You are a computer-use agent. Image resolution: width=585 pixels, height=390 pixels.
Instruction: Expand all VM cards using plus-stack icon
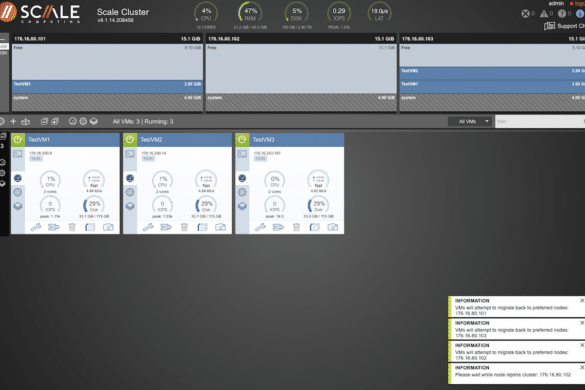(x=55, y=121)
